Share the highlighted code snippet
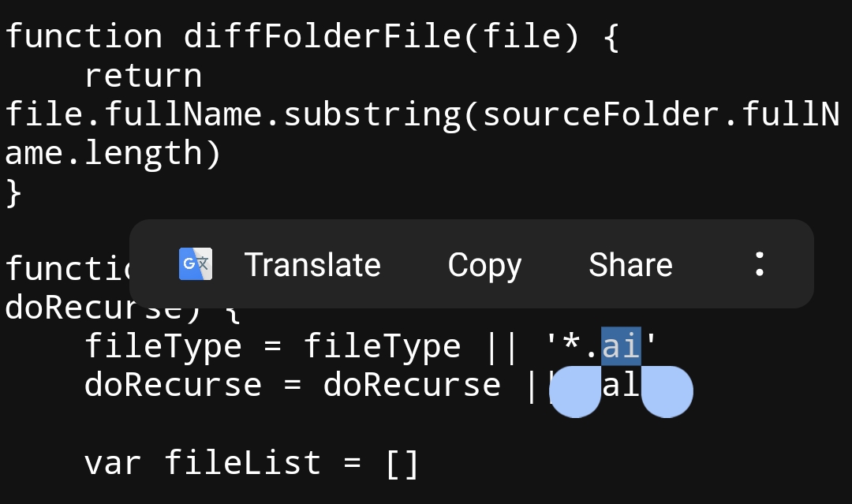The height and width of the screenshot is (504, 852). (x=630, y=263)
